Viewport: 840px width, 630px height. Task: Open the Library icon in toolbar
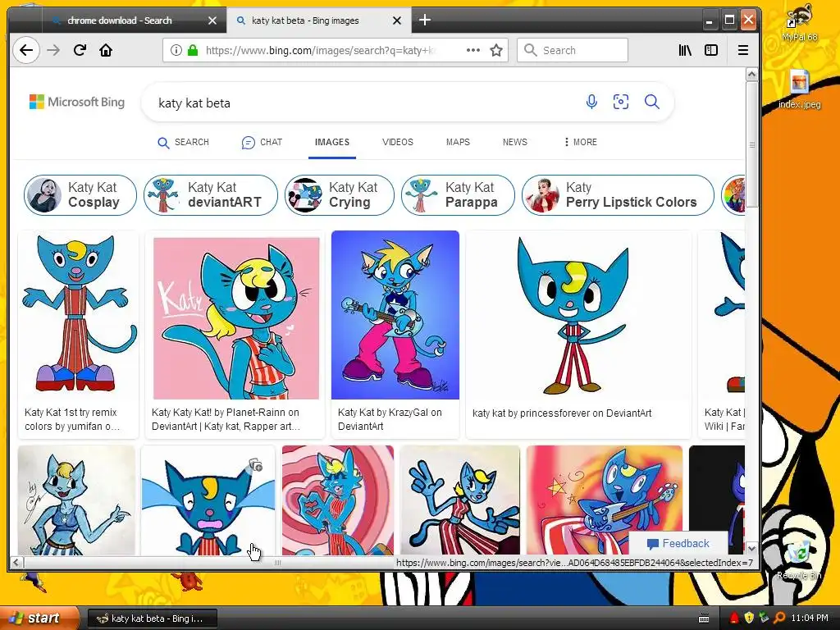[685, 50]
